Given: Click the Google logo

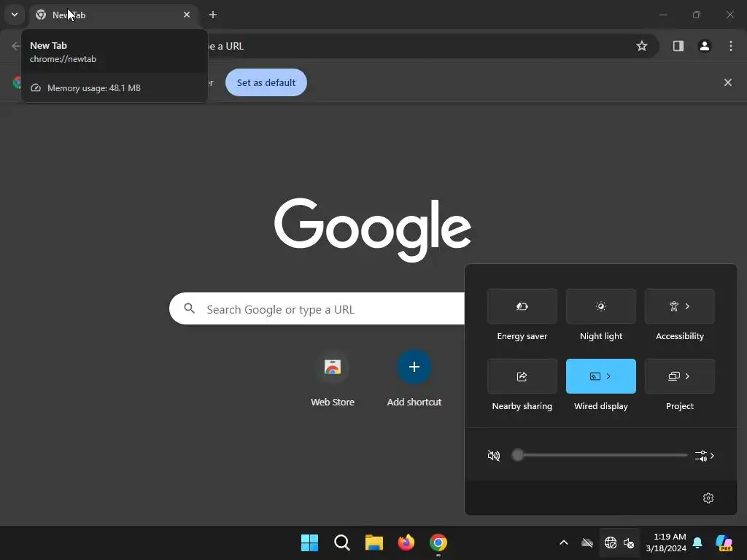Looking at the screenshot, I should (373, 230).
